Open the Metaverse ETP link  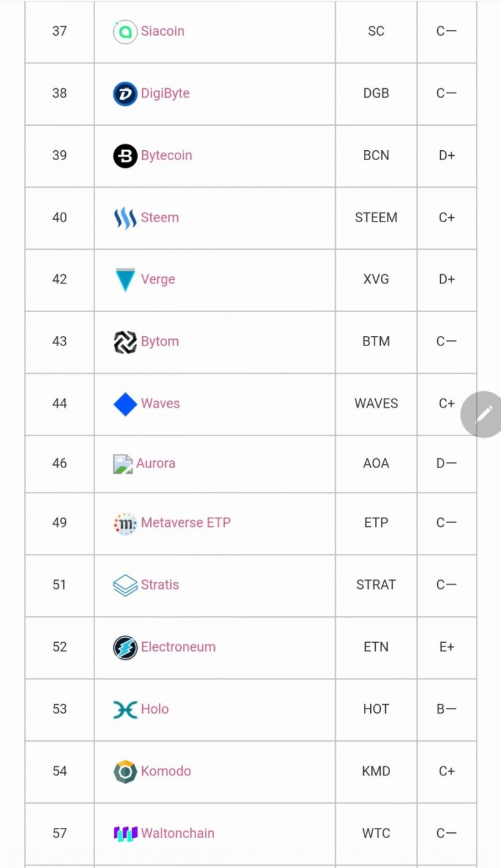point(185,523)
